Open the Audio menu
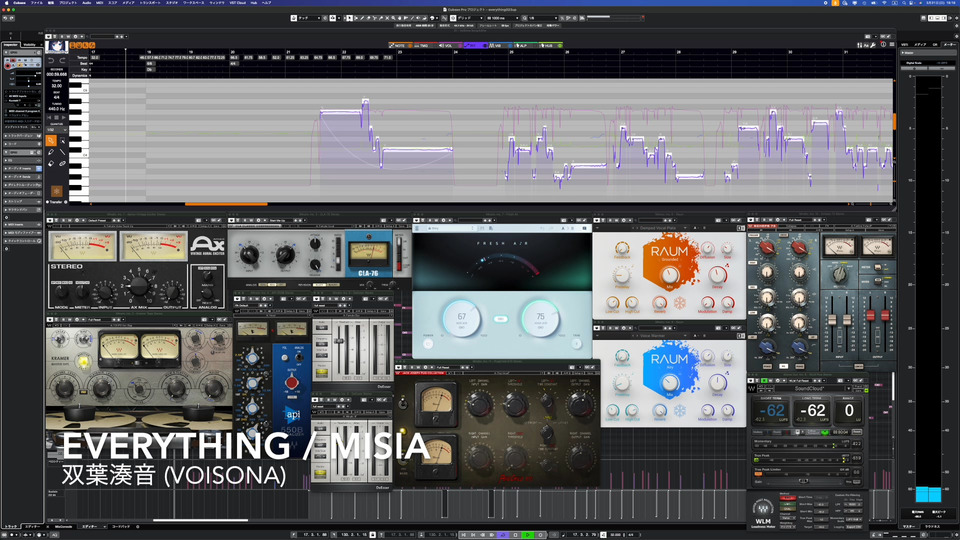960x540 pixels. coord(87,2)
